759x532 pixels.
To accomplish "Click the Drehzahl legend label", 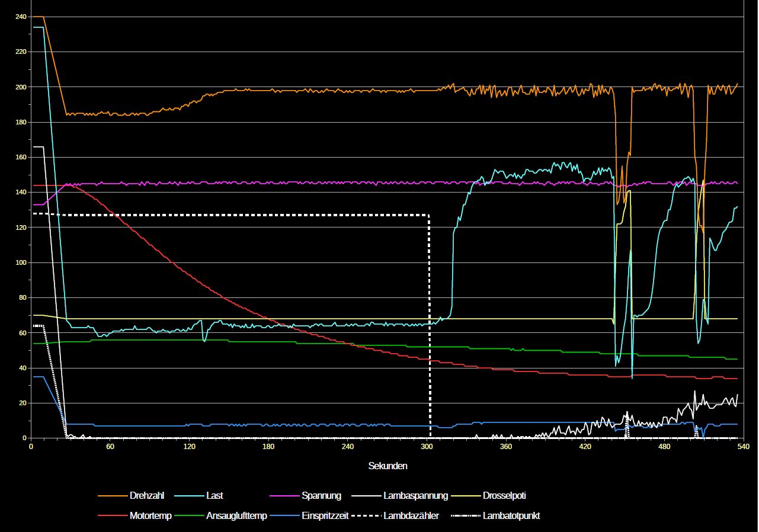I will click(146, 496).
